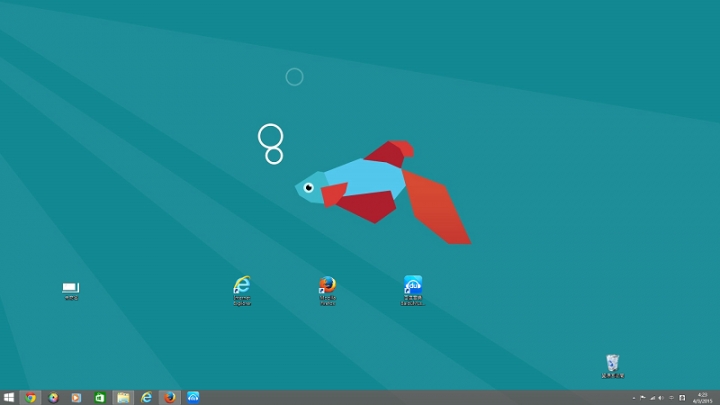Open the volume speaker tray icon
The image size is (720, 405).
pyautogui.click(x=661, y=398)
